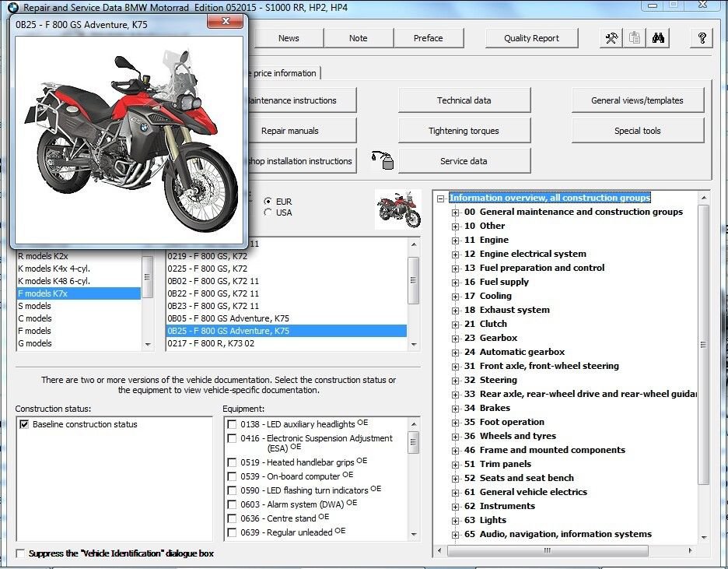The image size is (728, 569).
Task: Click the oil can icon beside Service data
Action: pyautogui.click(x=383, y=160)
